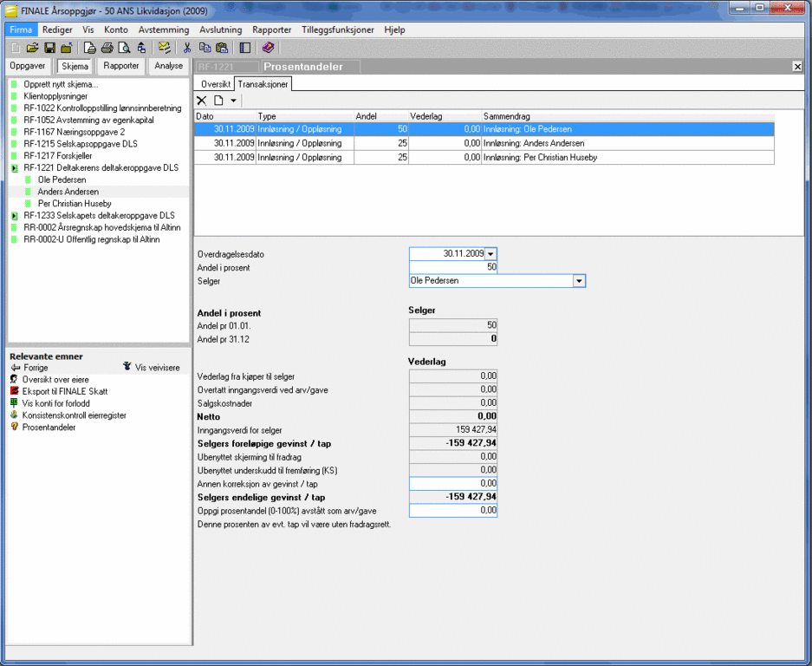Click Eksport til FINALE Skatt
Viewport: 812px width, 666px height.
tap(59, 392)
